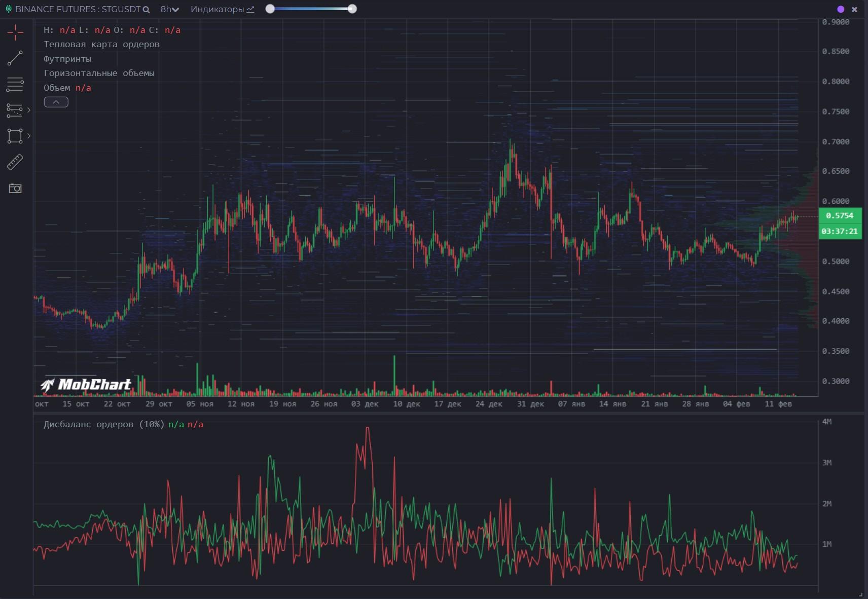This screenshot has height=599, width=868.
Task: Select the horizontal lines tool
Action: [15, 84]
